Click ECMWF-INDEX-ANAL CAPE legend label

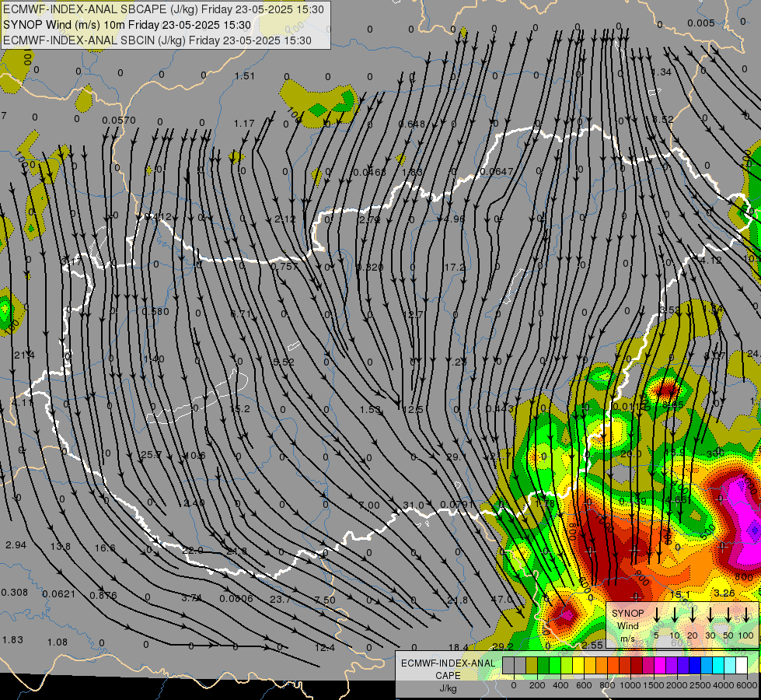point(448,669)
